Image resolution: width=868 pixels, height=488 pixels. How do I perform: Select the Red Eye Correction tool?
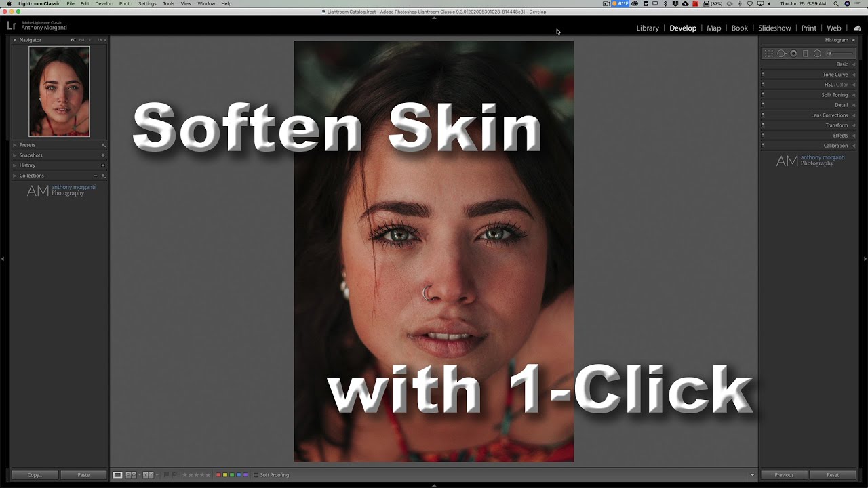[x=793, y=54]
